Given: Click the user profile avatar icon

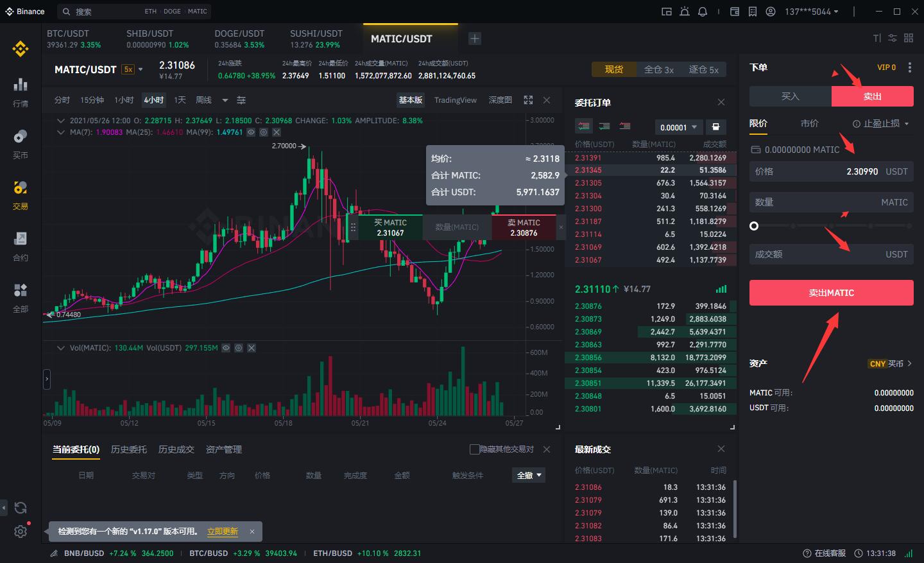Looking at the screenshot, I should coord(771,12).
